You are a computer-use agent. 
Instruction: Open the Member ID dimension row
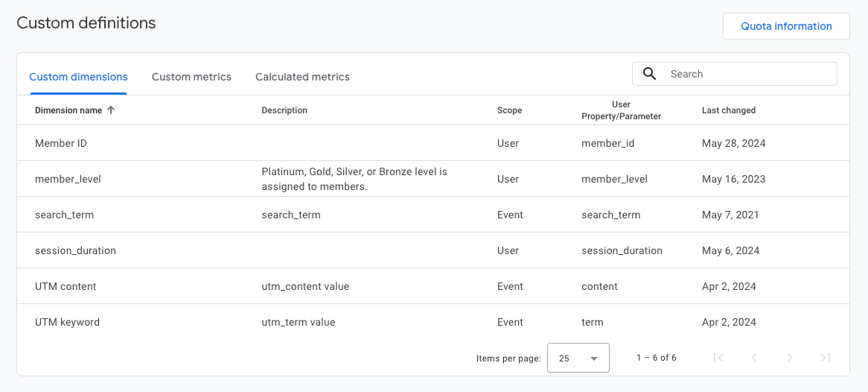pos(61,143)
